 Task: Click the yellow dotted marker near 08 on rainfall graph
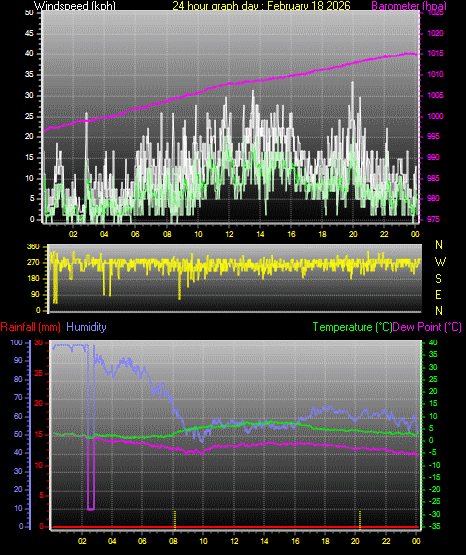click(x=175, y=519)
